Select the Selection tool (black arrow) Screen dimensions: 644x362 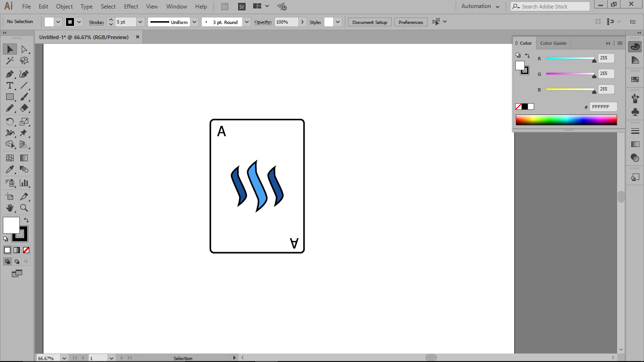coord(10,49)
